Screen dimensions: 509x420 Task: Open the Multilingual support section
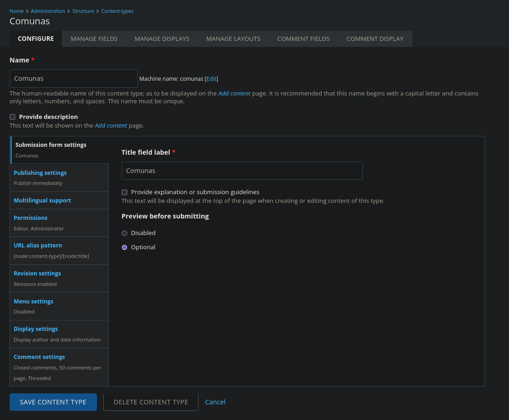(42, 201)
